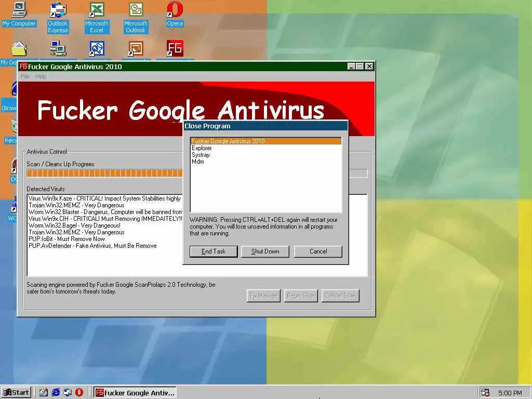Viewport: 532px width, 399px height.
Task: Click the orange scan progress bar
Action: point(104,173)
